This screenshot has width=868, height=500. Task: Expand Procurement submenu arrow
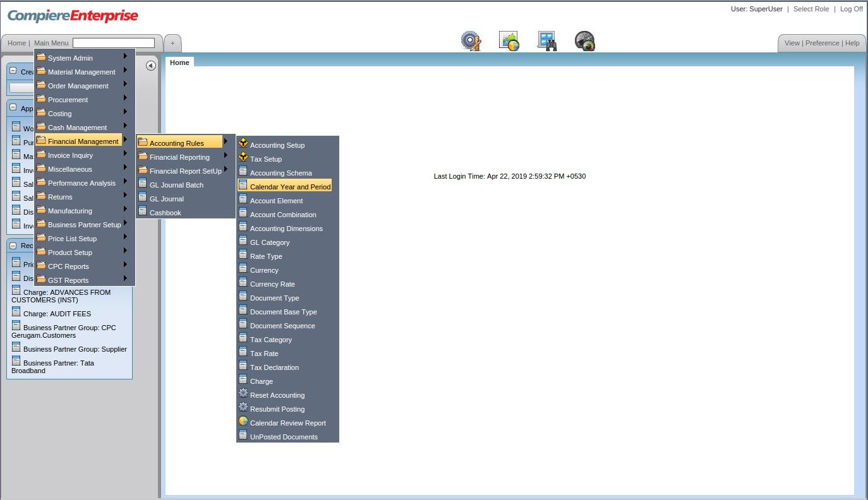click(126, 98)
